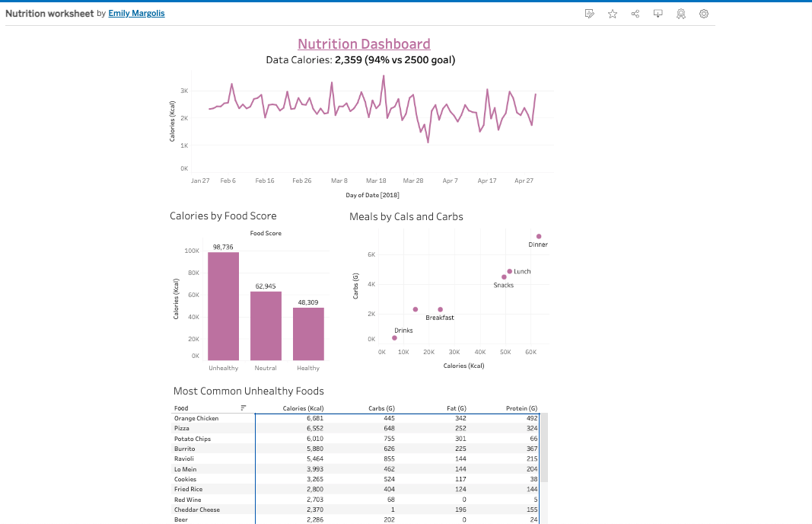The image size is (812, 524).
Task: Click the Snacks point in scatter plot
Action: pyautogui.click(x=504, y=277)
